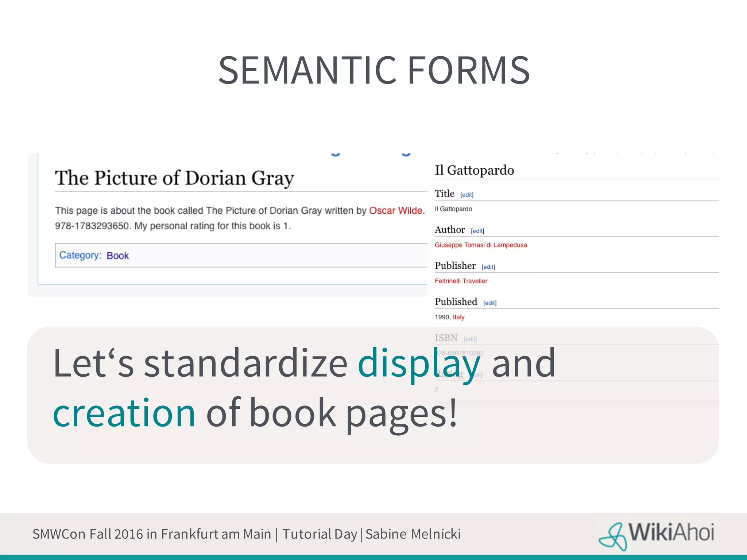The image size is (747, 560).
Task: Open the Book category link
Action: [x=117, y=256]
